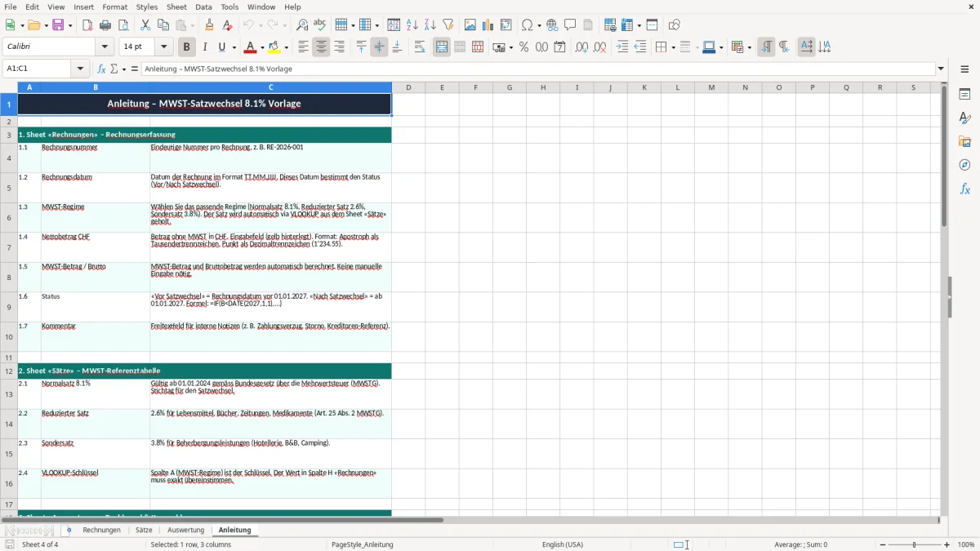Adjust the zoom slider
Viewport: 980px width, 551px height.
(915, 544)
